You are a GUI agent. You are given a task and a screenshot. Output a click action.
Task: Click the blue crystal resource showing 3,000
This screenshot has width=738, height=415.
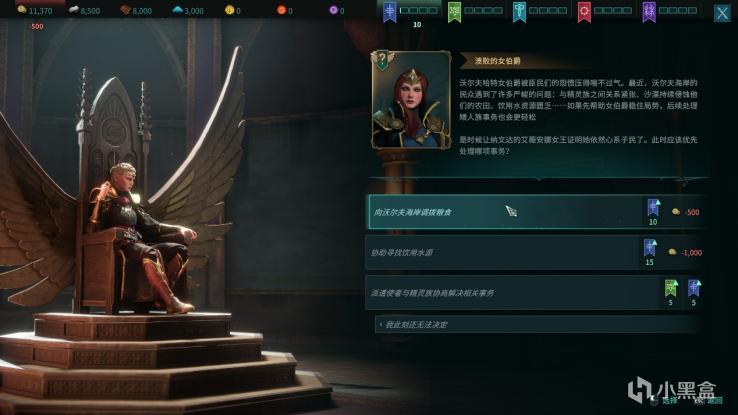[187, 10]
